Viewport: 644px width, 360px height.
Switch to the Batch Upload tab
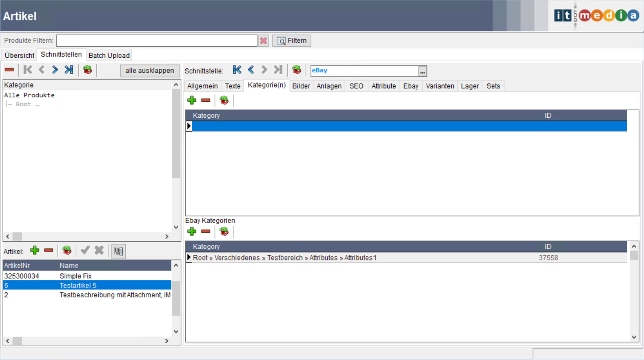[x=109, y=56]
